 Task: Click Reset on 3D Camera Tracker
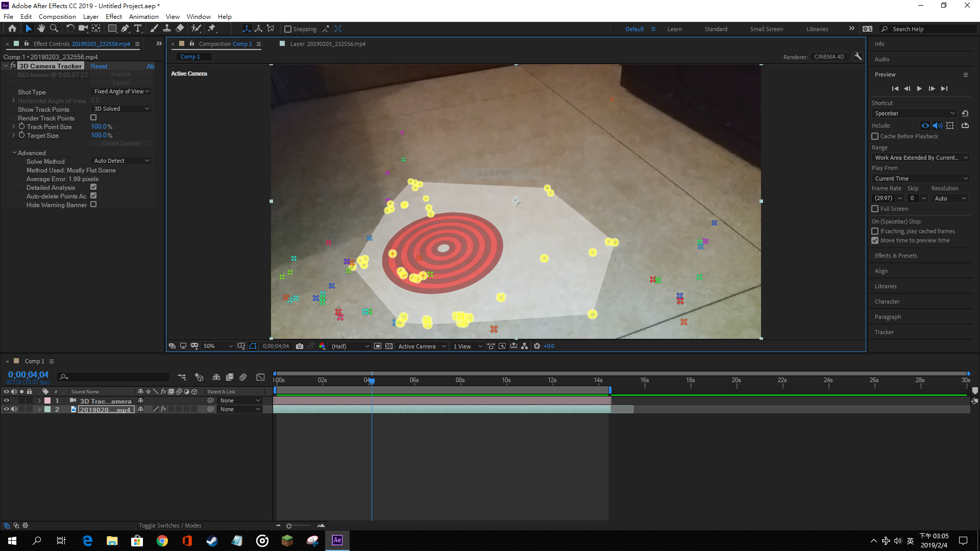(x=99, y=66)
